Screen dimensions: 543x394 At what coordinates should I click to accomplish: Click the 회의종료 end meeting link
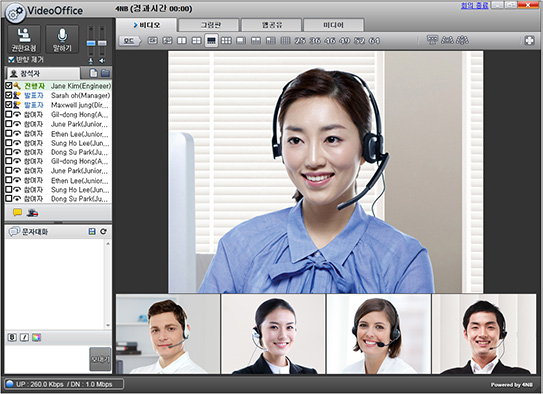coord(475,6)
